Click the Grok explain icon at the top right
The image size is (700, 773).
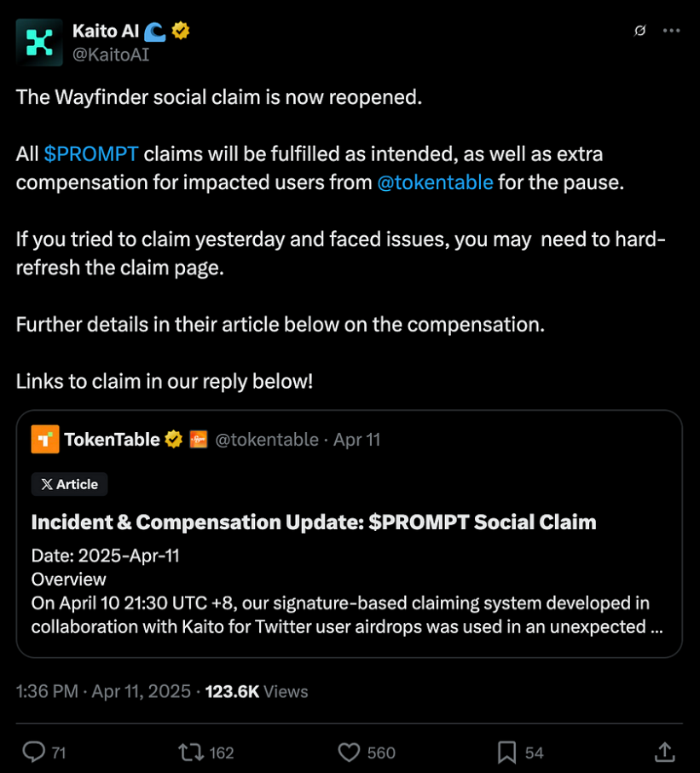(x=639, y=31)
